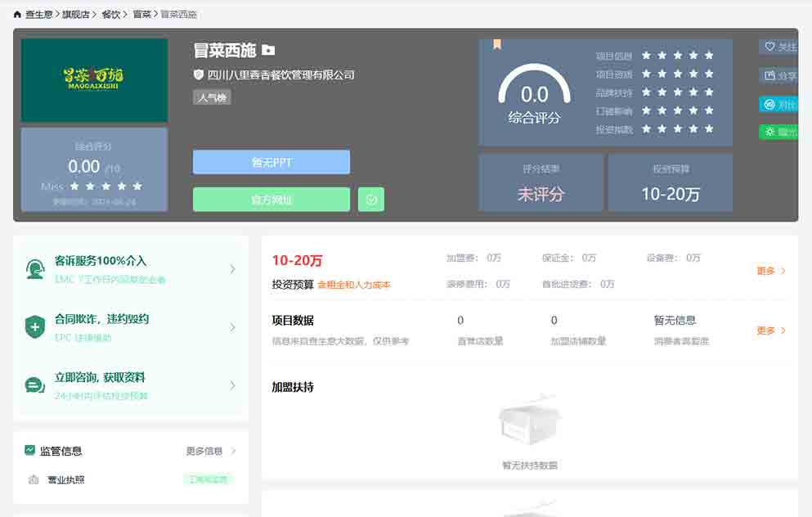Click the chat bubble icon beside 立即咨询

click(35, 385)
